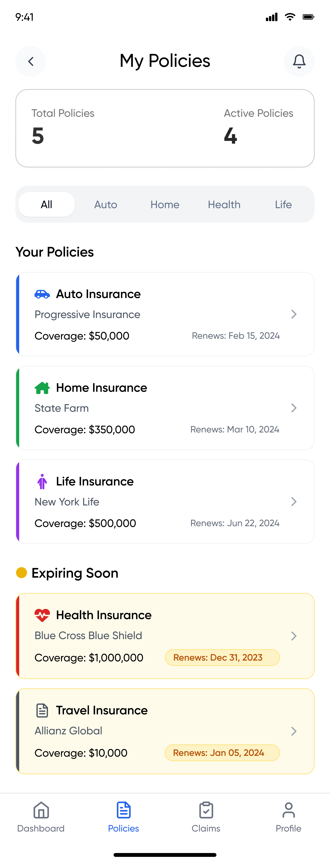Image resolution: width=330 pixels, height=868 pixels.
Task: Expand Auto Insurance policy chevron
Action: click(294, 314)
